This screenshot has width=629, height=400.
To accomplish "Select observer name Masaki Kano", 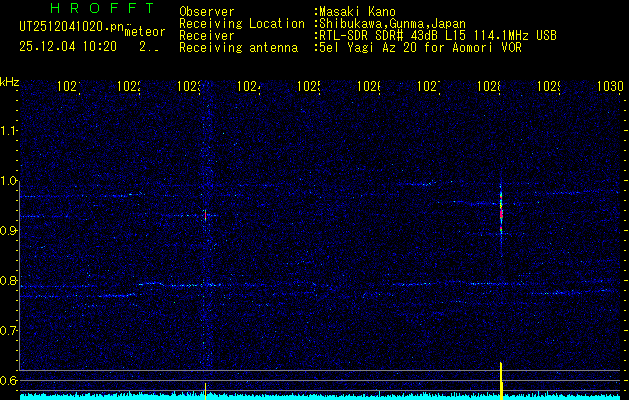I will click(356, 12).
